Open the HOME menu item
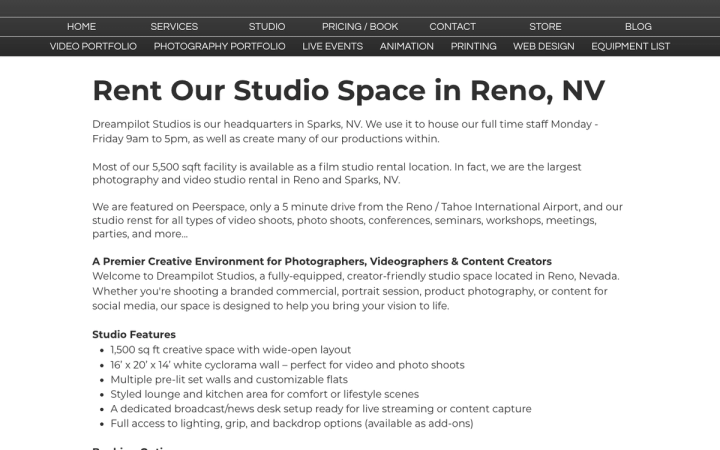This screenshot has height=450, width=720. [x=81, y=27]
